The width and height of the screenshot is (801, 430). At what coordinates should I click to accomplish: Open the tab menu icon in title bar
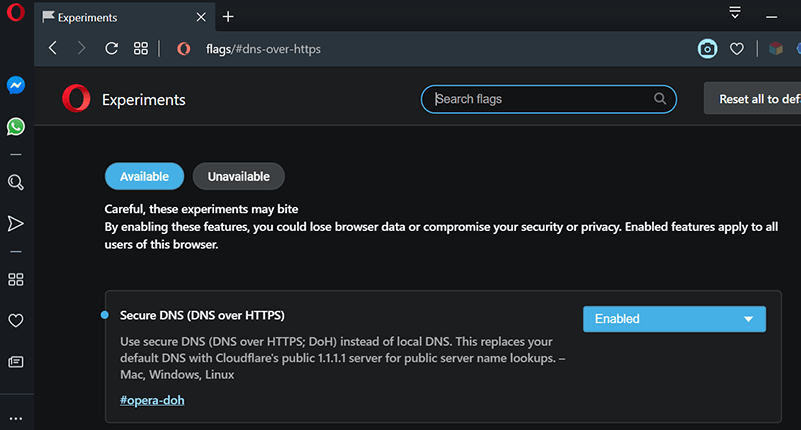[x=735, y=12]
